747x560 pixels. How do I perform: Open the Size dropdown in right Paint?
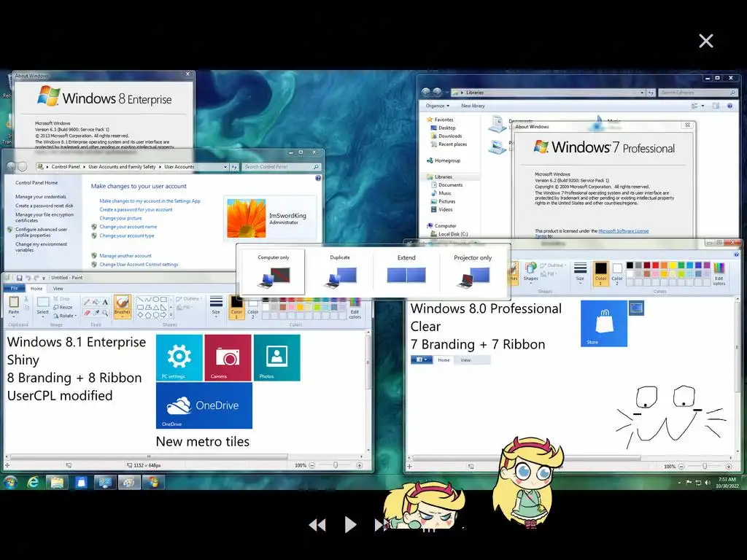click(x=580, y=273)
